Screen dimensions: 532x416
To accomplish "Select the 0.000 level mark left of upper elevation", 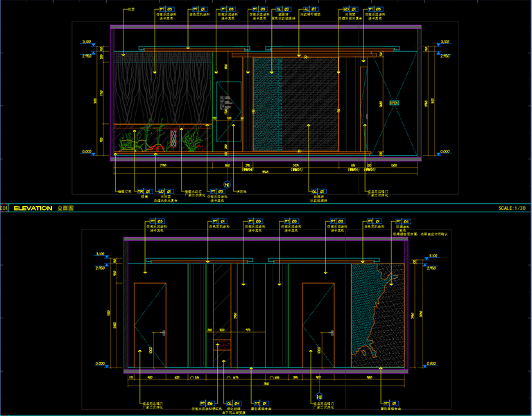I will (87, 152).
